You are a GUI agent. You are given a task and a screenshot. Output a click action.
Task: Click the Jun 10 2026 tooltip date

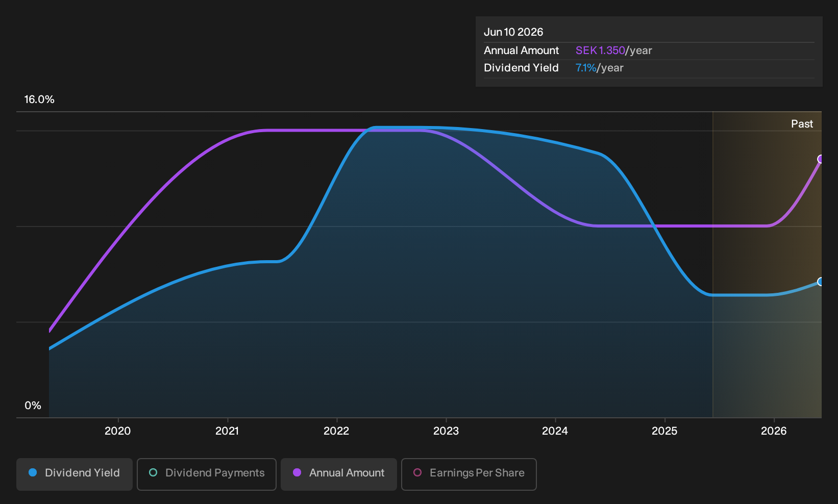tap(513, 32)
